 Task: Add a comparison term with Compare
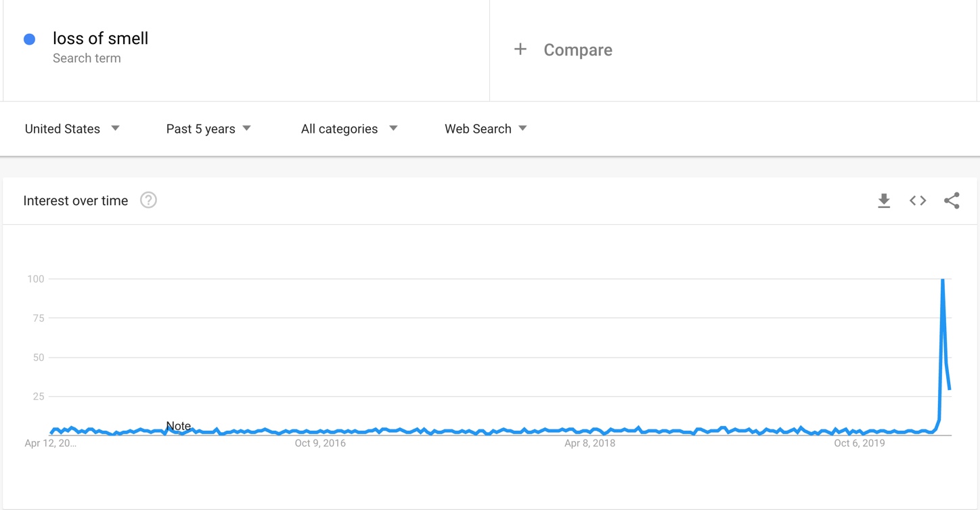click(x=578, y=50)
